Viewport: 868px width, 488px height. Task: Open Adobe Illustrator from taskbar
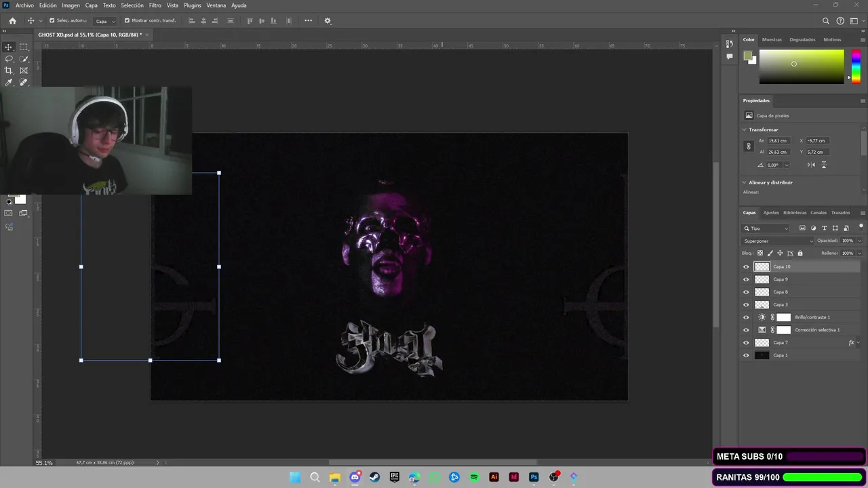pyautogui.click(x=494, y=477)
